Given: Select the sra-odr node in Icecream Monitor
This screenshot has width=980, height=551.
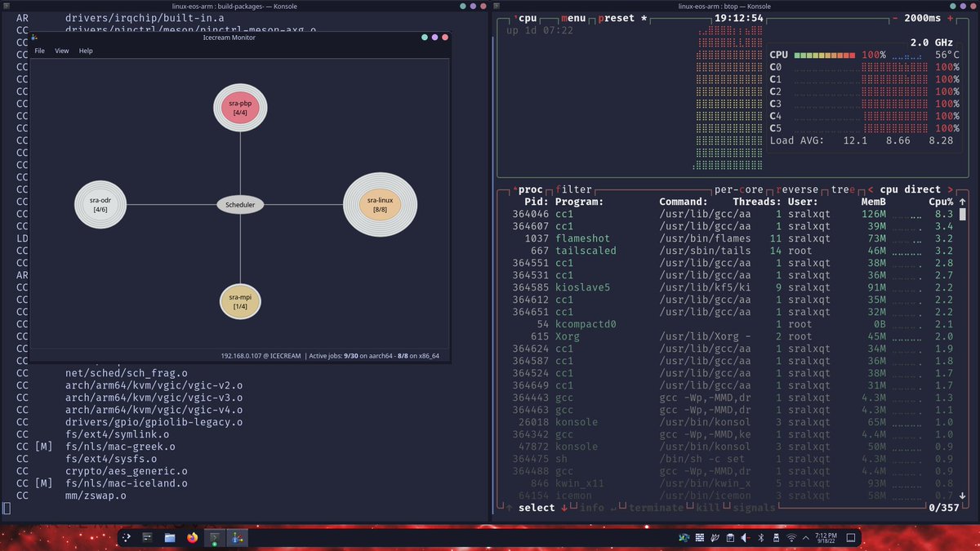Looking at the screenshot, I should tap(101, 204).
